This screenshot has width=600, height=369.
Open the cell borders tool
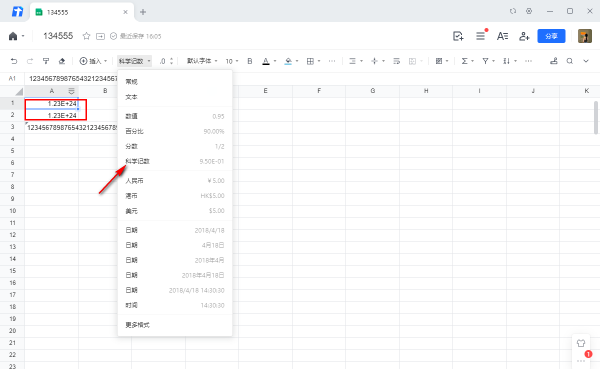tap(310, 61)
